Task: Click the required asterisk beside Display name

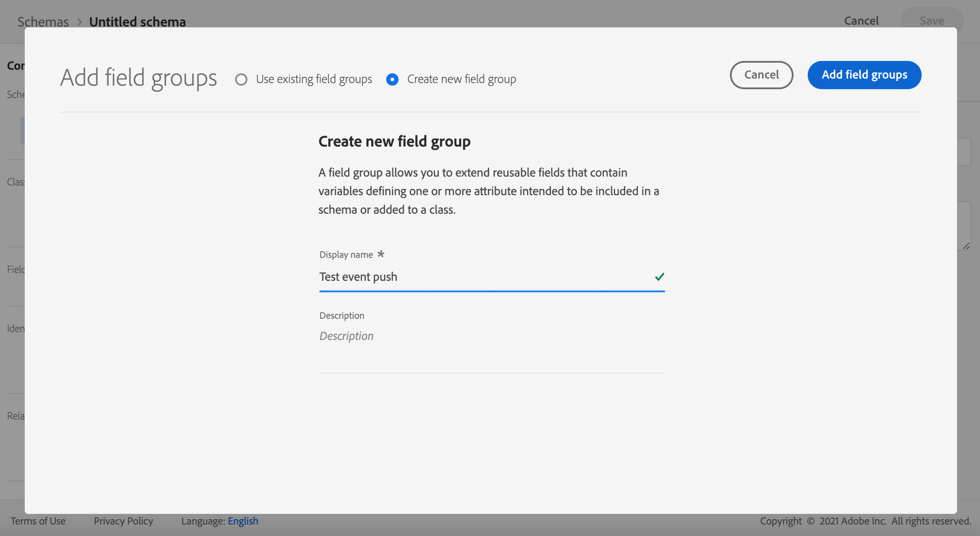Action: point(381,254)
